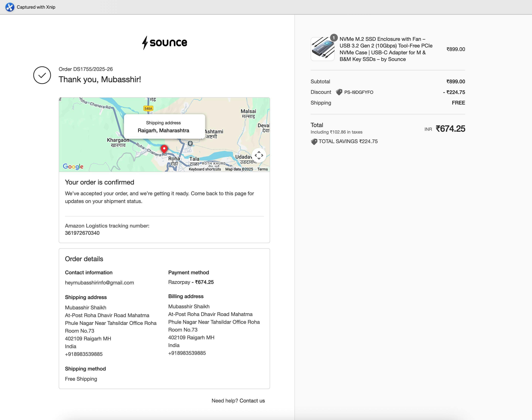This screenshot has height=420, width=532.
Task: Open the Contact us link
Action: pos(252,401)
